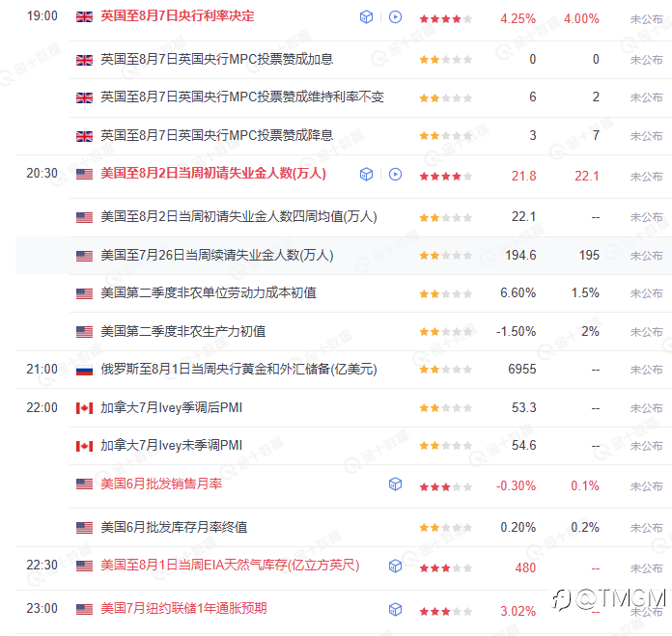Open cube icon for NY Fed inflation expectations
This screenshot has height=636, width=672.
pyautogui.click(x=395, y=609)
